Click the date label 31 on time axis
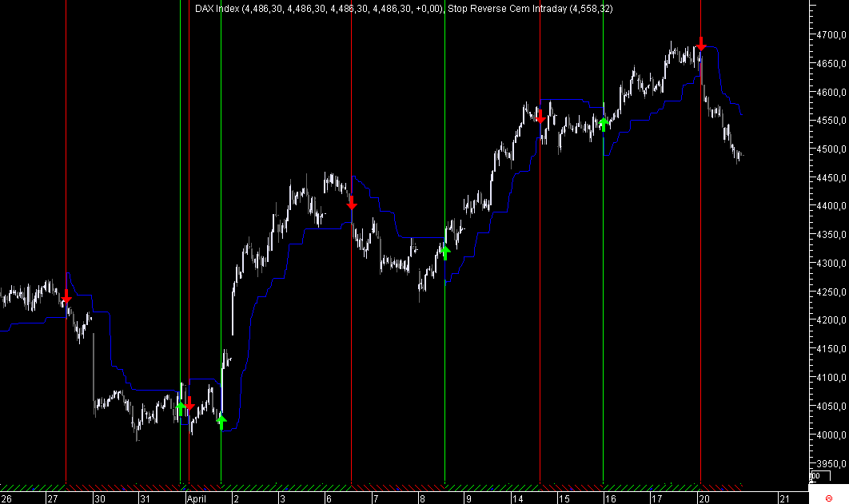849x504 pixels. pos(145,498)
